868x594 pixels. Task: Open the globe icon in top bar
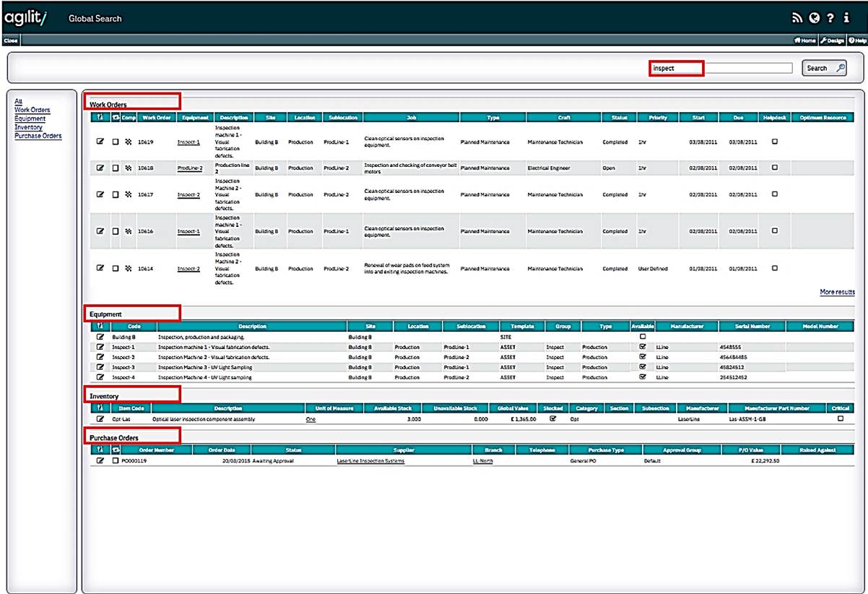coord(815,18)
